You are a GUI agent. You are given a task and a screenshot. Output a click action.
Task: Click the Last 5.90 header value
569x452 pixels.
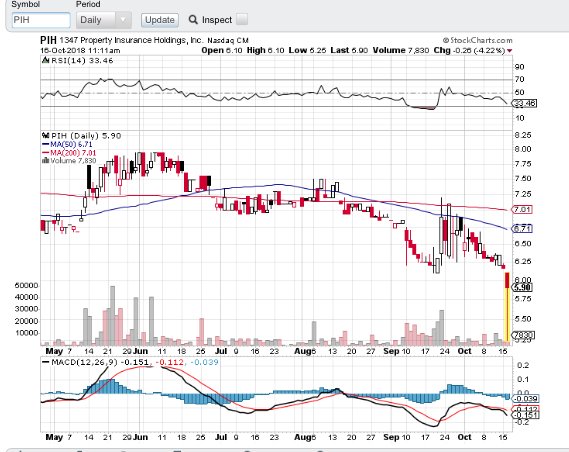(x=349, y=50)
